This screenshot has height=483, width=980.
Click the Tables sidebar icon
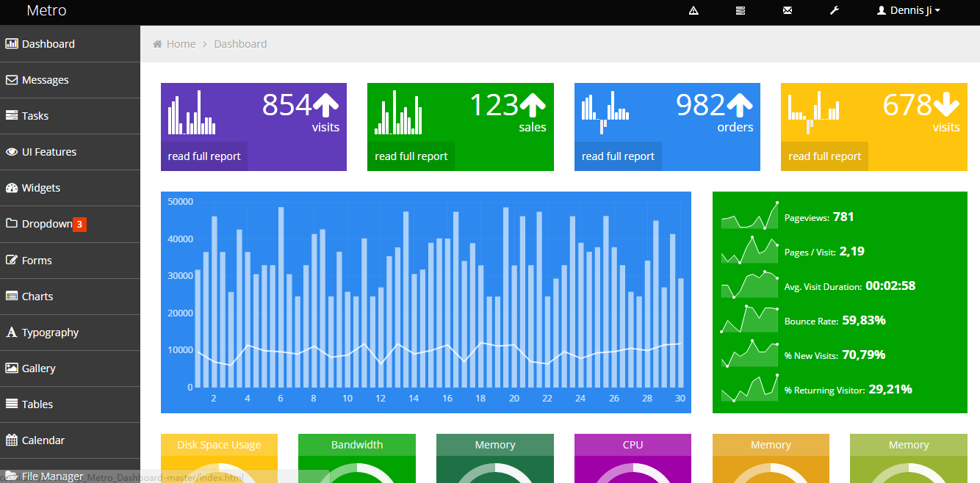click(x=12, y=404)
